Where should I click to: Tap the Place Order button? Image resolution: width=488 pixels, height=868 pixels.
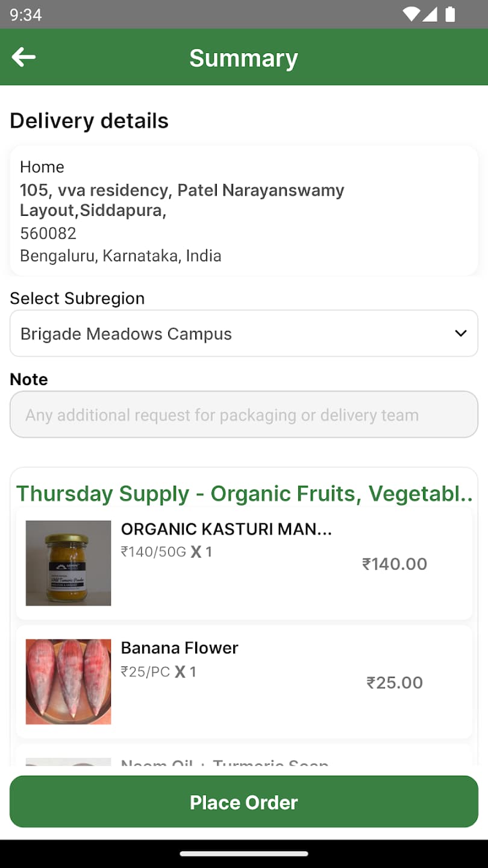click(x=244, y=802)
